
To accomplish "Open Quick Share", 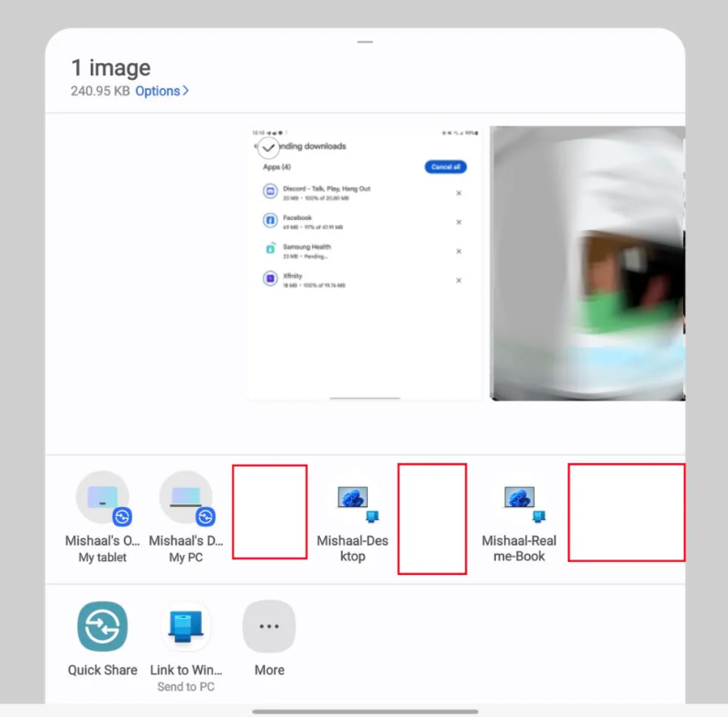I will pyautogui.click(x=103, y=639).
